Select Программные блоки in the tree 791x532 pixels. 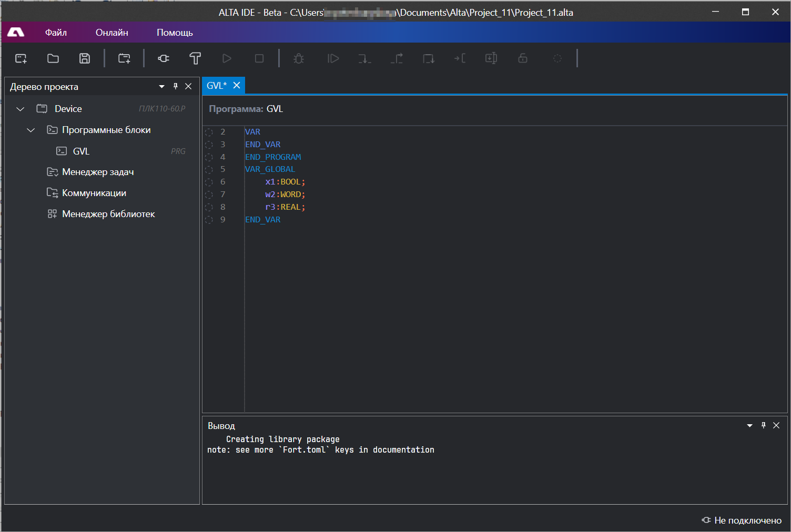(106, 130)
